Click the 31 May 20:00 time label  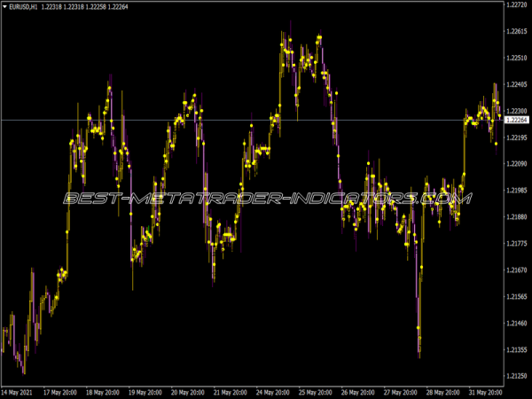(x=483, y=391)
